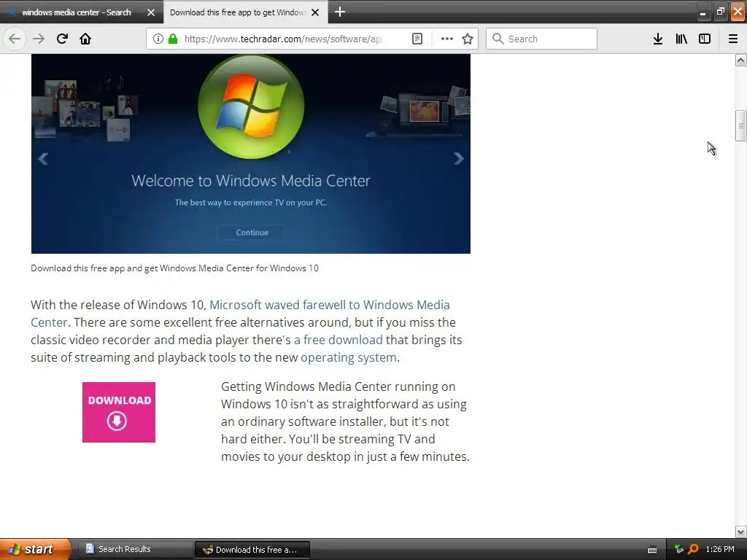Click the green secure connection padlock
This screenshot has width=747, height=560.
[x=173, y=39]
